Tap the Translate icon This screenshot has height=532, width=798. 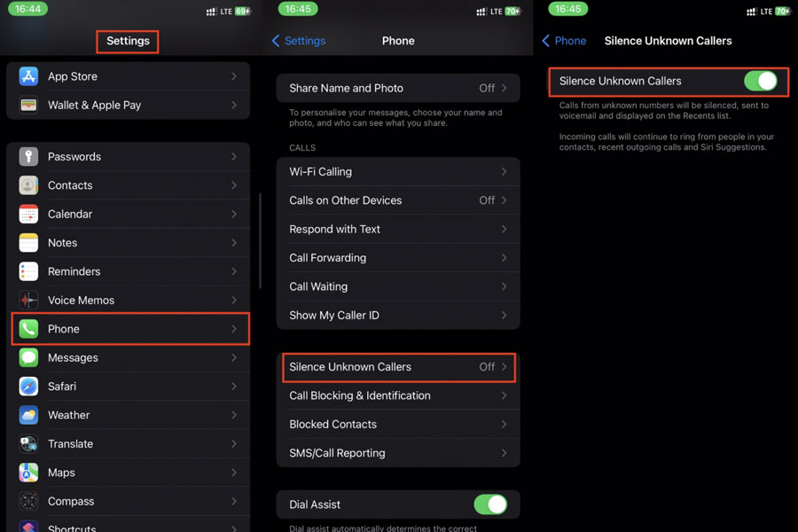[x=28, y=444]
